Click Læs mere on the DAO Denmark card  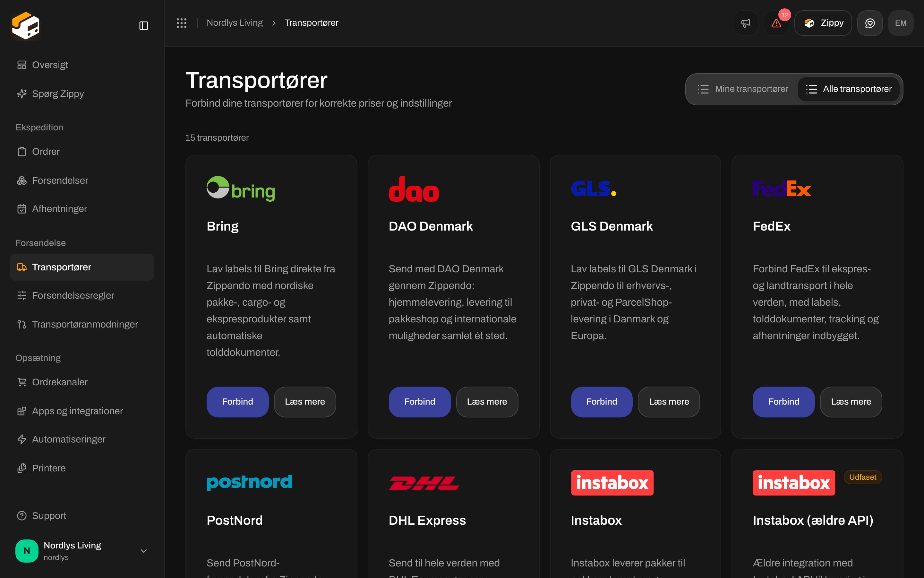pos(487,402)
